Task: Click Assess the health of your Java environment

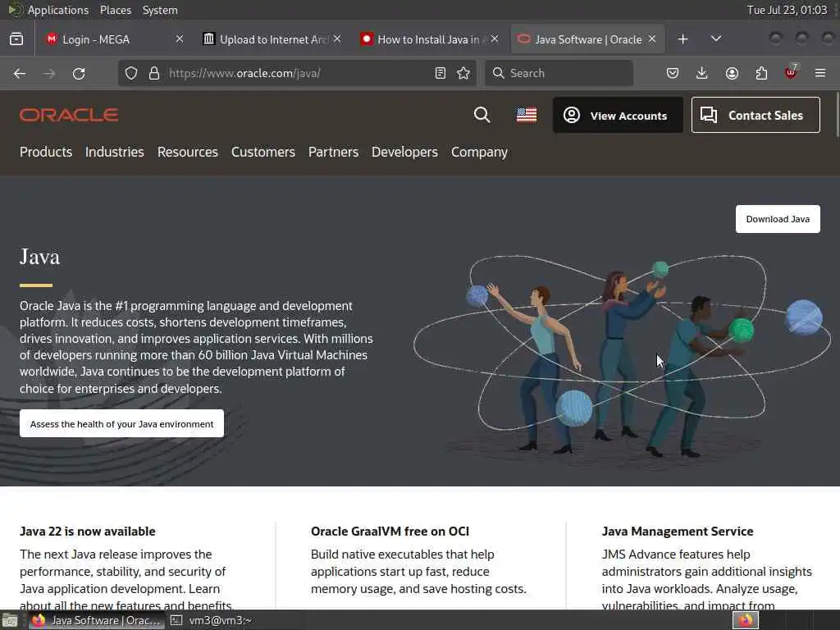Action: click(x=121, y=423)
